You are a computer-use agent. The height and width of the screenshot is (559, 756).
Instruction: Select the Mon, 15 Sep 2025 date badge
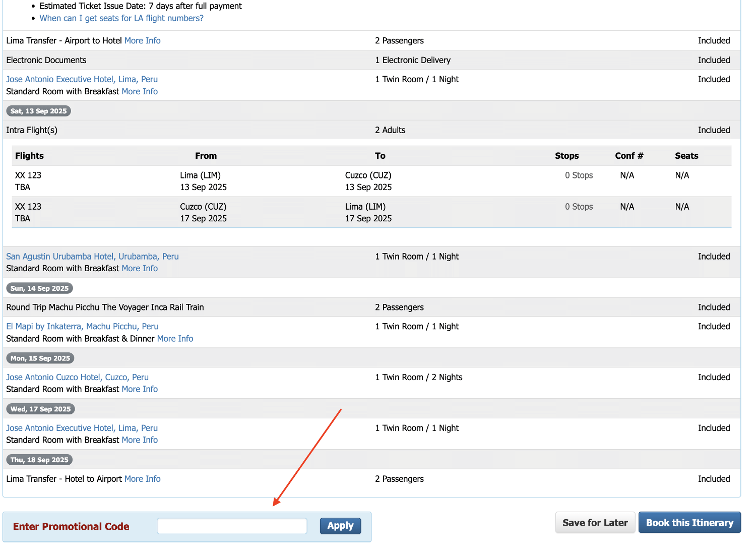click(x=40, y=358)
